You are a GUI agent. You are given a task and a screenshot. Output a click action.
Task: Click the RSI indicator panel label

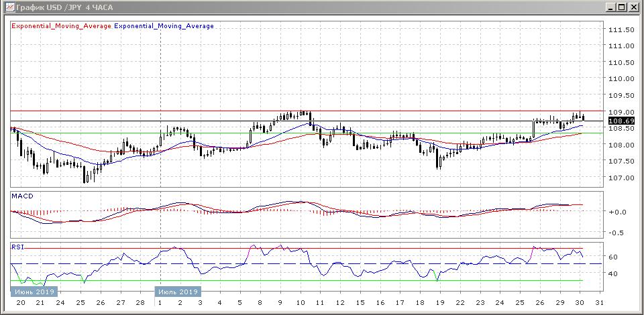[x=16, y=247]
